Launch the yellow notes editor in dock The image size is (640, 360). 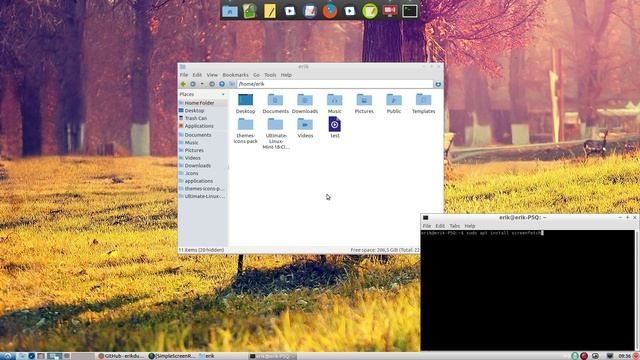pos(270,11)
